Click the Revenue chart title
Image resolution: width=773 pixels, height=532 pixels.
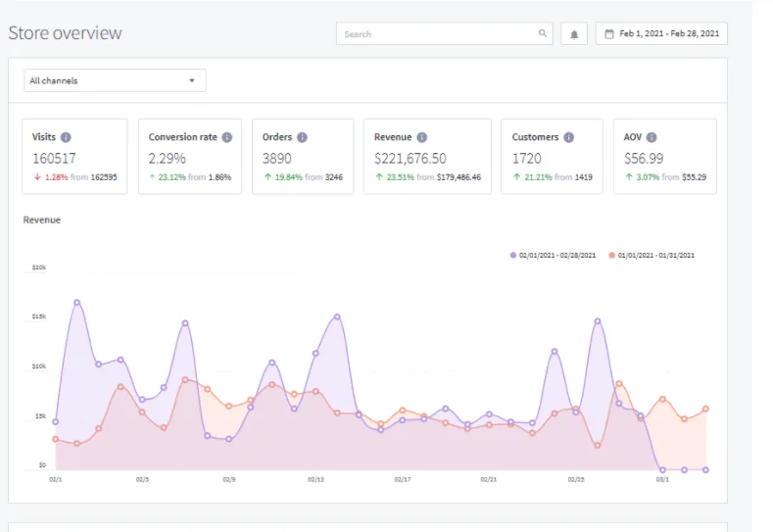[x=42, y=219]
